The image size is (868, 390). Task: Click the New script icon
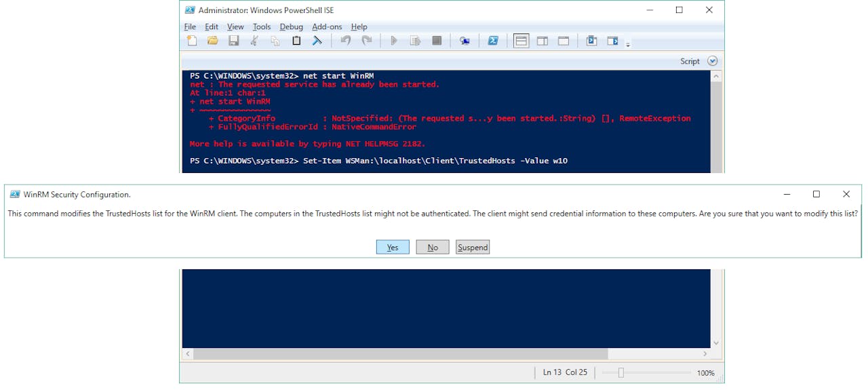pos(192,41)
